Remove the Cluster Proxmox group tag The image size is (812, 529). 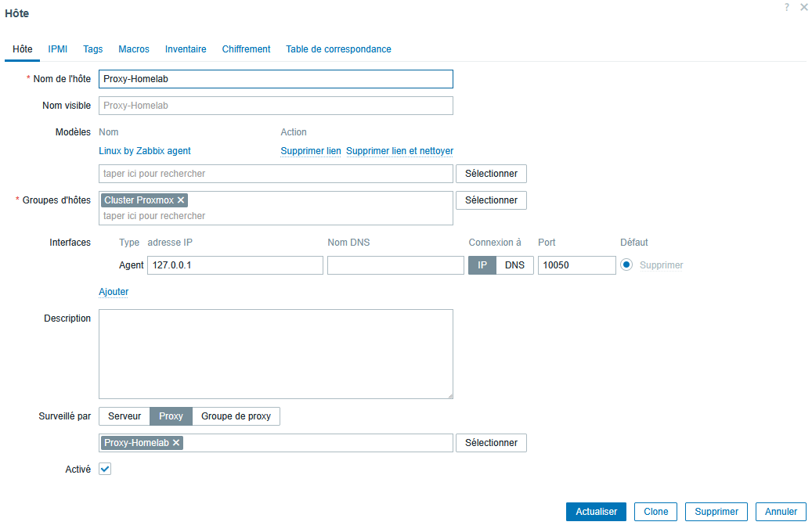point(180,200)
